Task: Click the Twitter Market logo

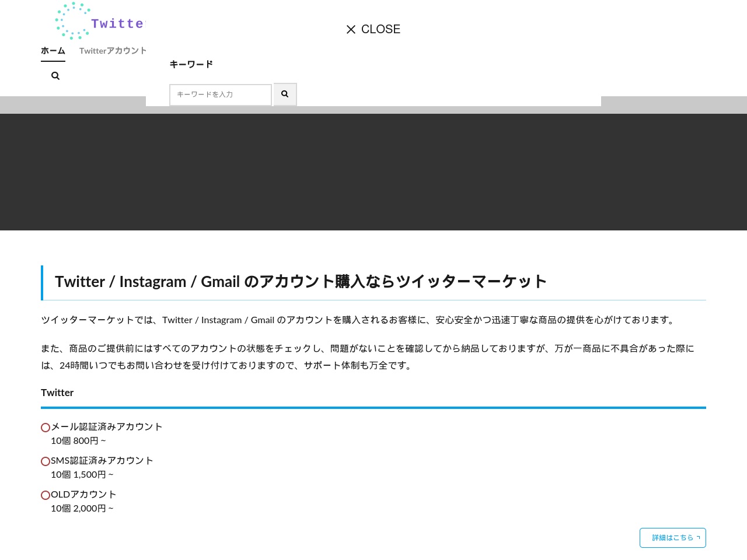Action: [x=100, y=21]
